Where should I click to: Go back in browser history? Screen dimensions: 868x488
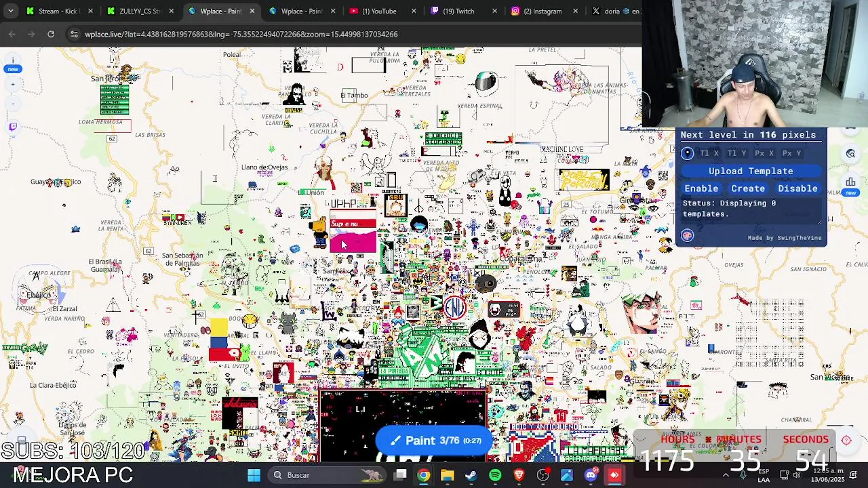[x=12, y=34]
